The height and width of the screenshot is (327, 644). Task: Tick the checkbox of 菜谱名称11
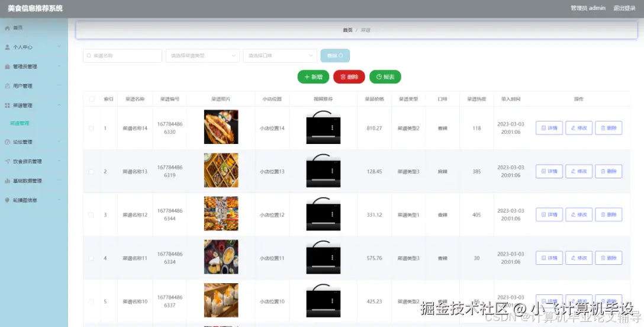[91, 258]
